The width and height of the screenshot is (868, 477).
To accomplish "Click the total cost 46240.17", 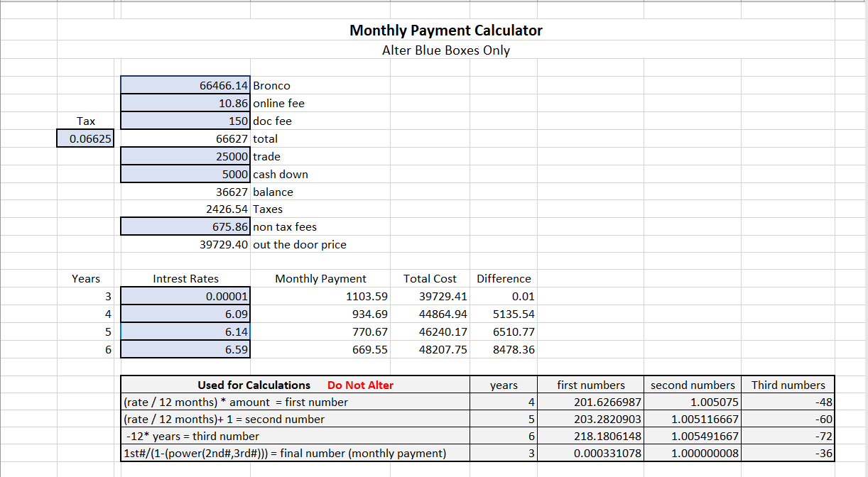I will (443, 332).
